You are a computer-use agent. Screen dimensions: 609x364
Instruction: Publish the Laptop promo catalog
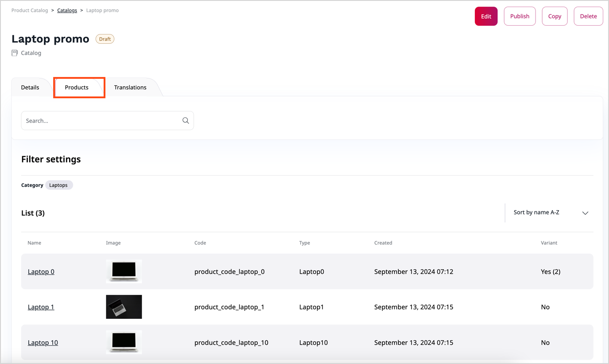520,16
